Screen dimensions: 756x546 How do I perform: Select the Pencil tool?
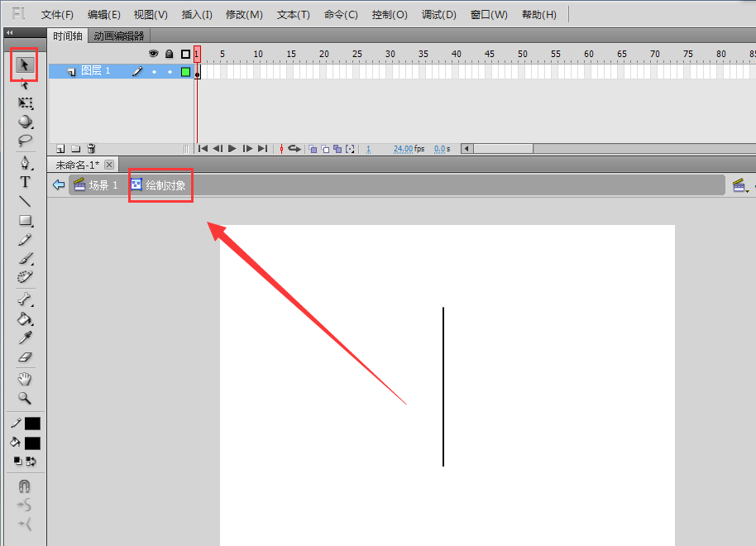25,240
